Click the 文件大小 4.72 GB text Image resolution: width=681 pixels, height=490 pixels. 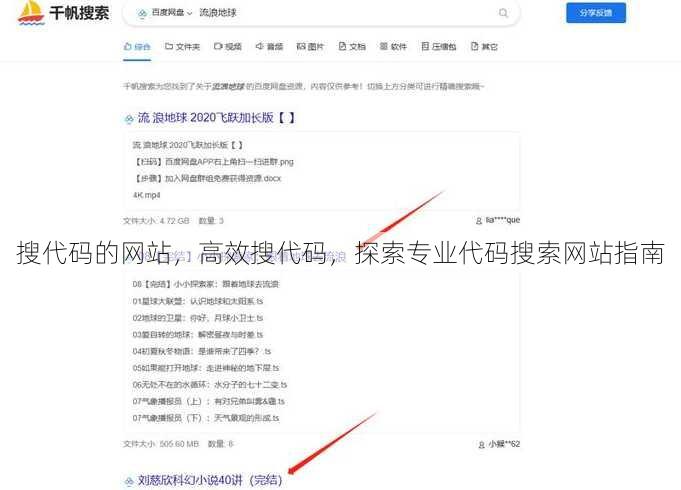tap(156, 221)
